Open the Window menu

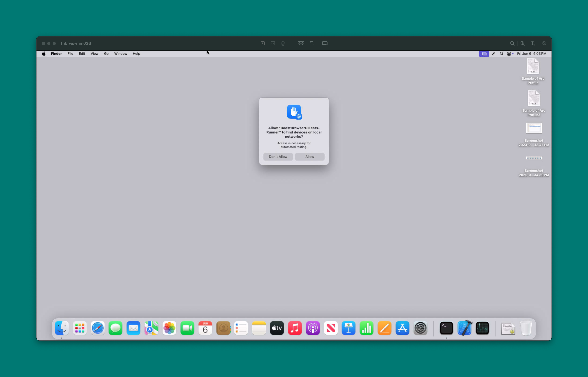click(x=121, y=54)
